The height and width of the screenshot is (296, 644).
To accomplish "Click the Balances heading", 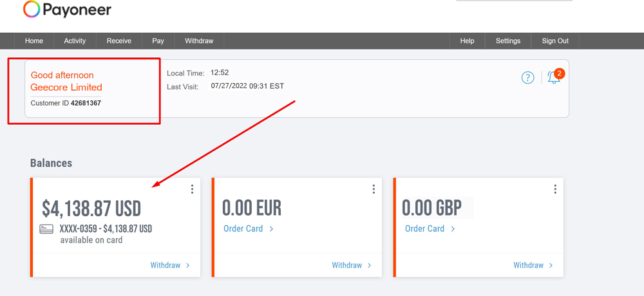I will [x=51, y=163].
